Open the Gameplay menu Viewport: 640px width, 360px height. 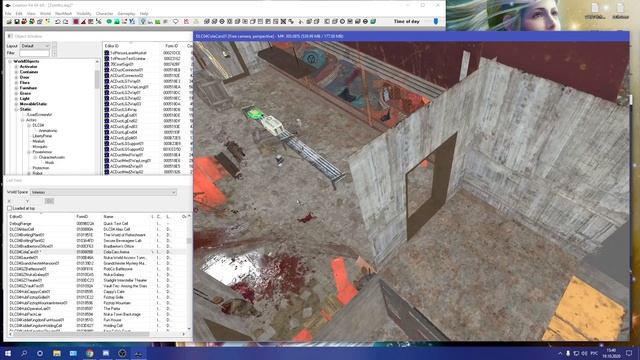tap(126, 13)
